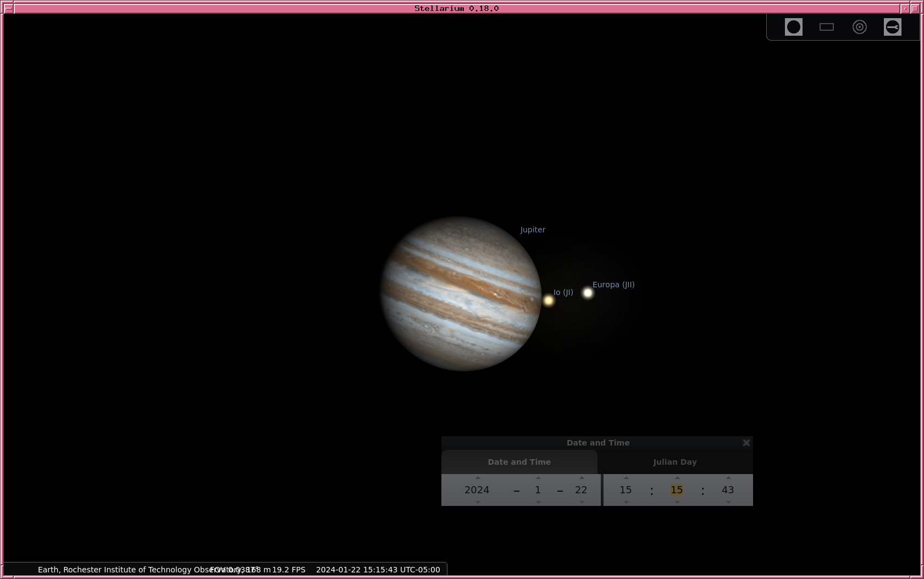Select the Date and Time tab
The height and width of the screenshot is (579, 924).
[x=519, y=462]
